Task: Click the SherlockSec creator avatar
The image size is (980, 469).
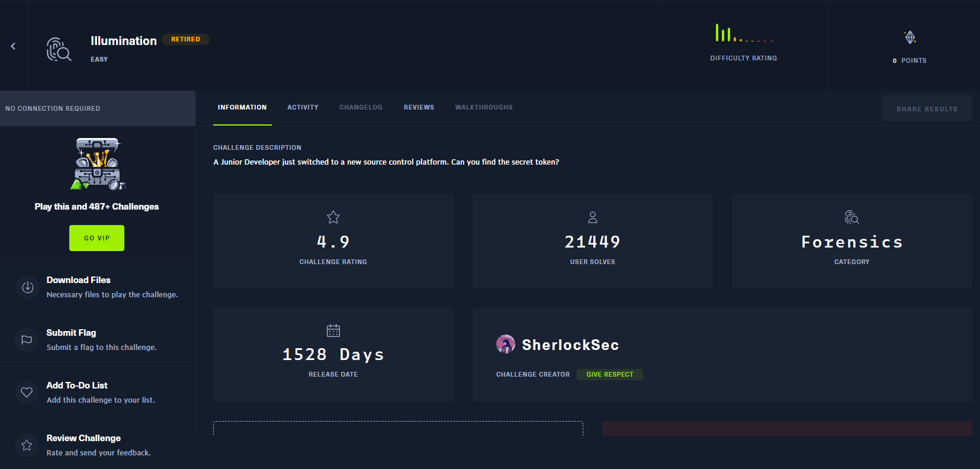Action: 505,345
